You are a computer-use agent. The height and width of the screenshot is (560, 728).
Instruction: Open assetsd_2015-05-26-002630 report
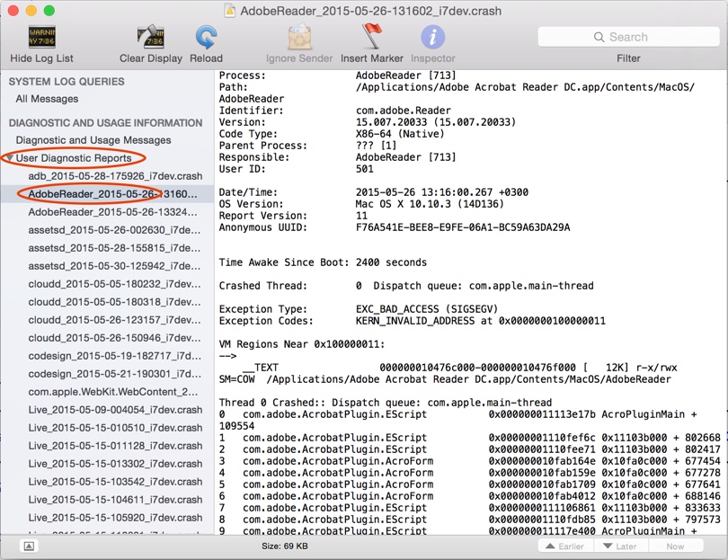point(114,230)
